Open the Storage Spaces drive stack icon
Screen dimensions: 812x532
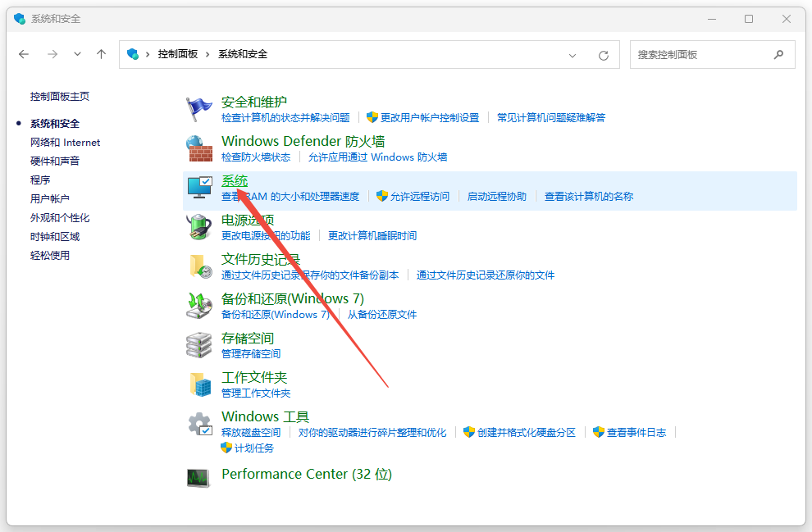tap(199, 345)
